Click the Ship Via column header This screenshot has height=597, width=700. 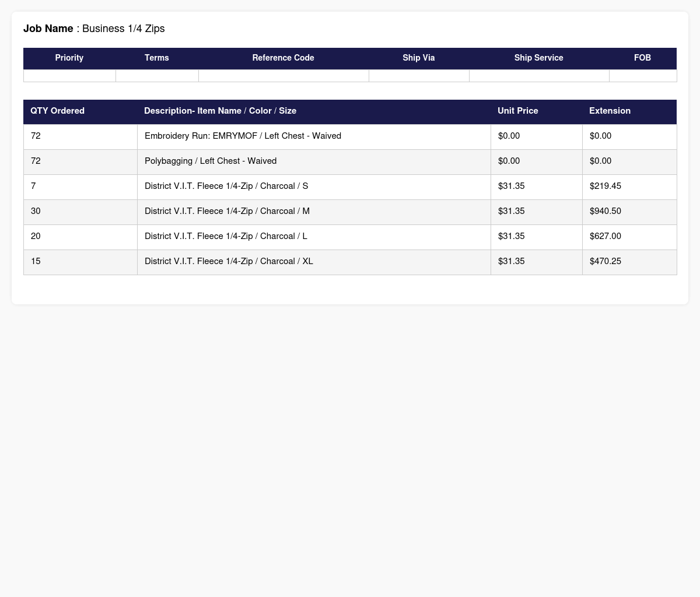pyautogui.click(x=418, y=58)
